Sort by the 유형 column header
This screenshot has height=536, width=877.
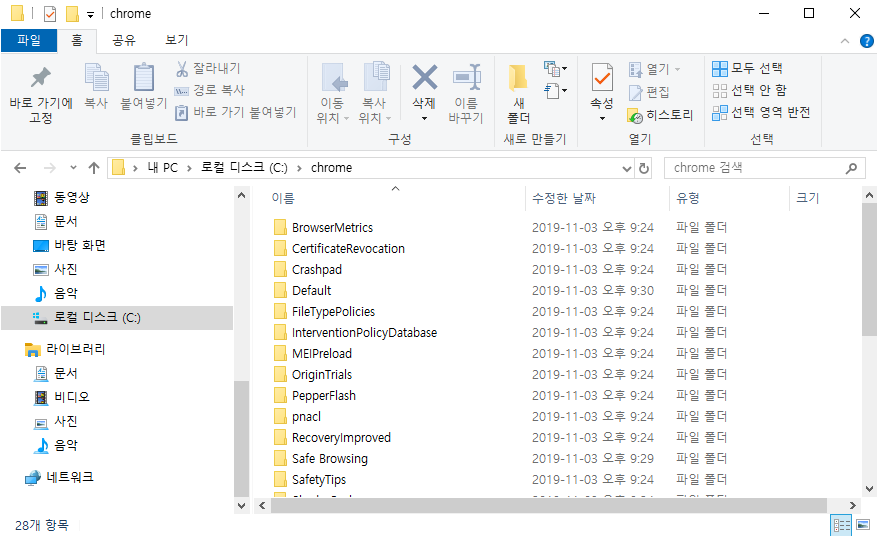[687, 198]
